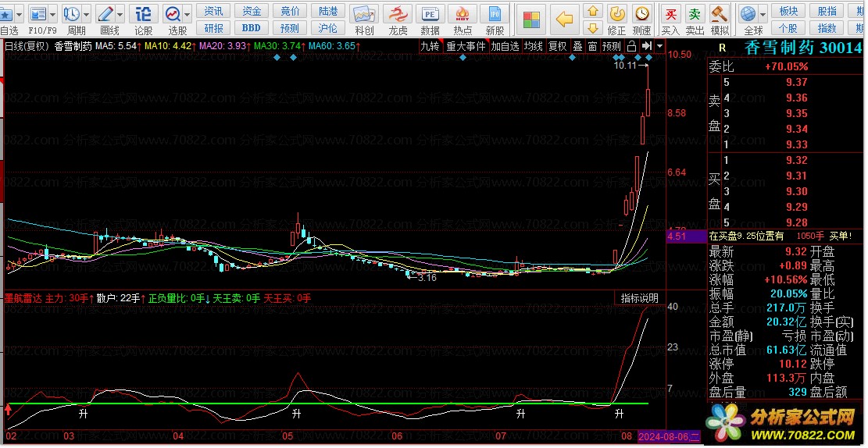
Task: Toggle 窗 window mode
Action: pos(593,47)
